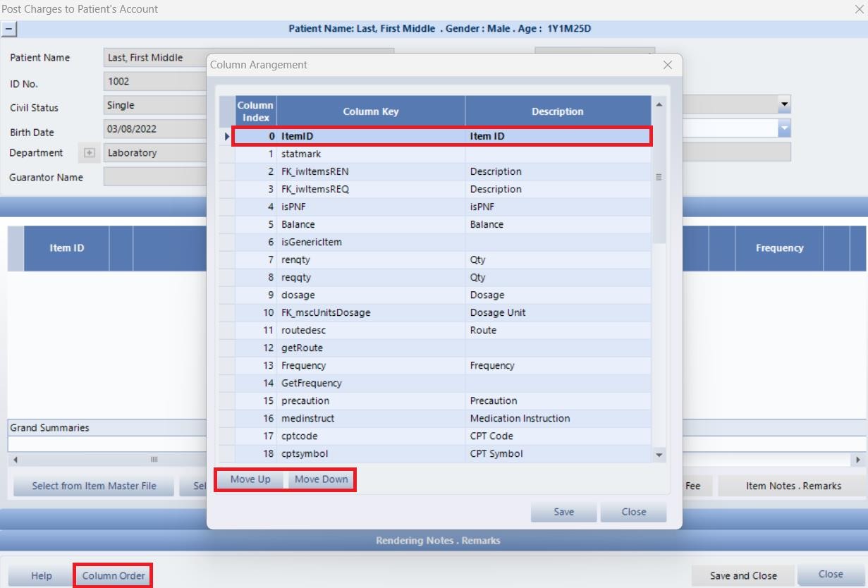Open the Civil Status dropdown arrow

click(784, 104)
